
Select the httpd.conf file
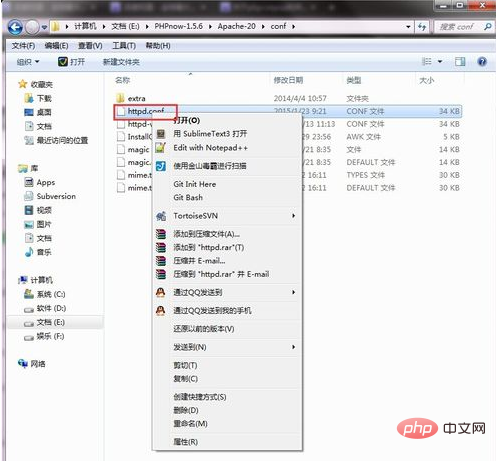click(145, 111)
